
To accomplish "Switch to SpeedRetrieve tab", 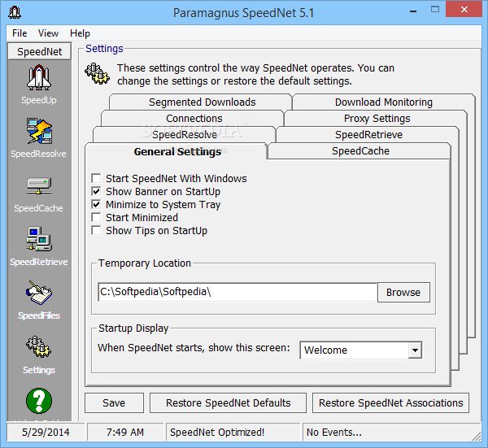I will click(x=368, y=135).
